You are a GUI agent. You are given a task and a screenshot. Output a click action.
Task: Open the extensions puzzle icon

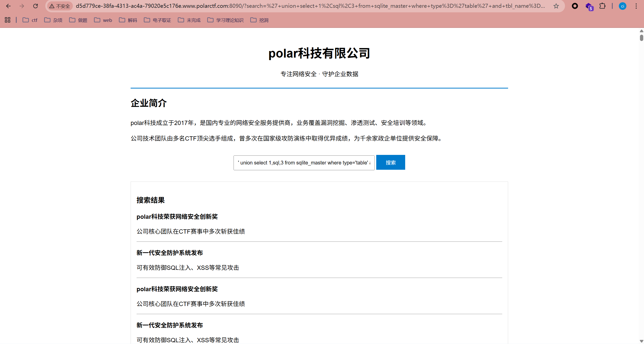pos(602,6)
